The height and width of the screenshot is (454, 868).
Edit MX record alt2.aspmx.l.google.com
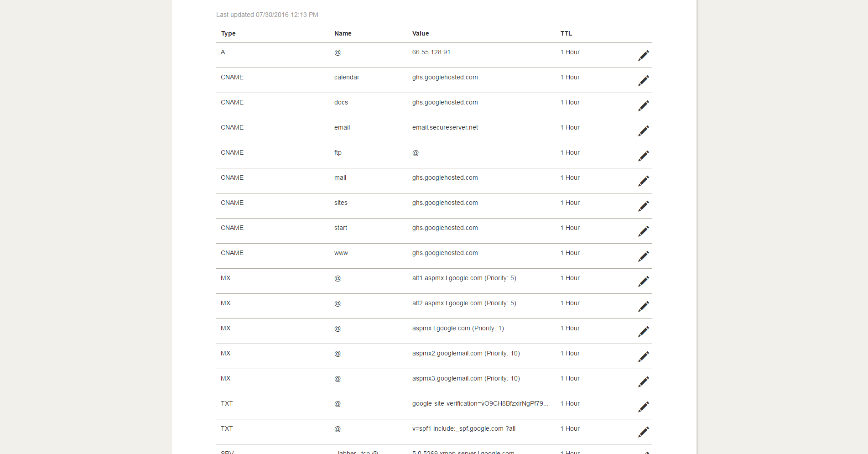tap(644, 307)
